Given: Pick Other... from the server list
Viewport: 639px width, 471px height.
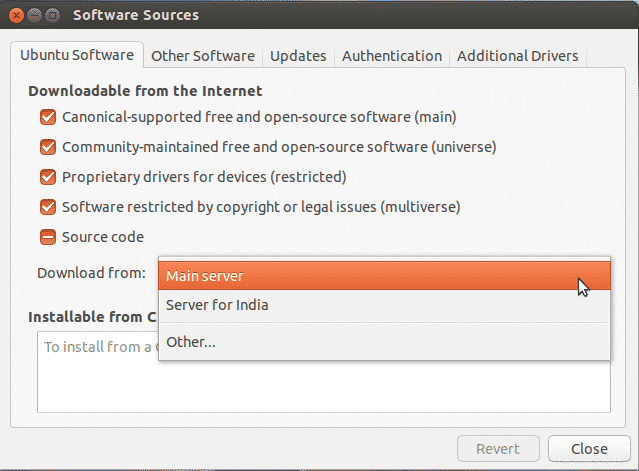Looking at the screenshot, I should [x=384, y=342].
